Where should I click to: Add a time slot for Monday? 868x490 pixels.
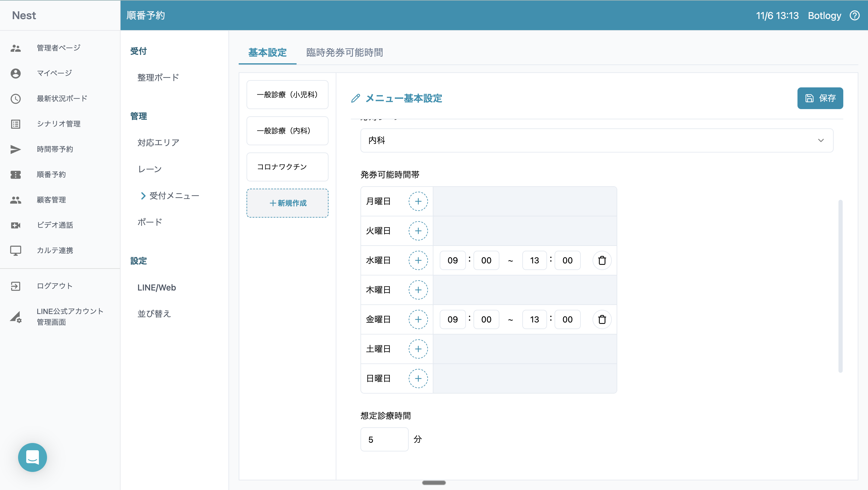coord(418,202)
